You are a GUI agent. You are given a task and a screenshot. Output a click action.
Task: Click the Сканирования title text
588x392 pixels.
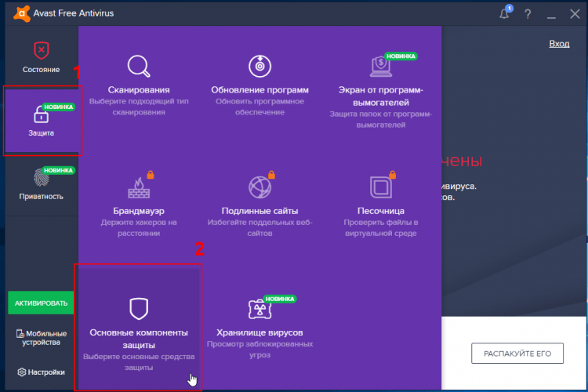coord(139,89)
